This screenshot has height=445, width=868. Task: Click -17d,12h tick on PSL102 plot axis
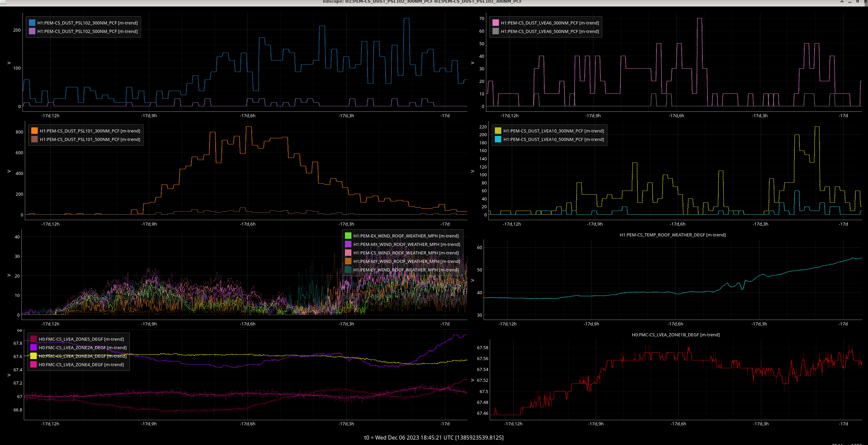point(50,115)
